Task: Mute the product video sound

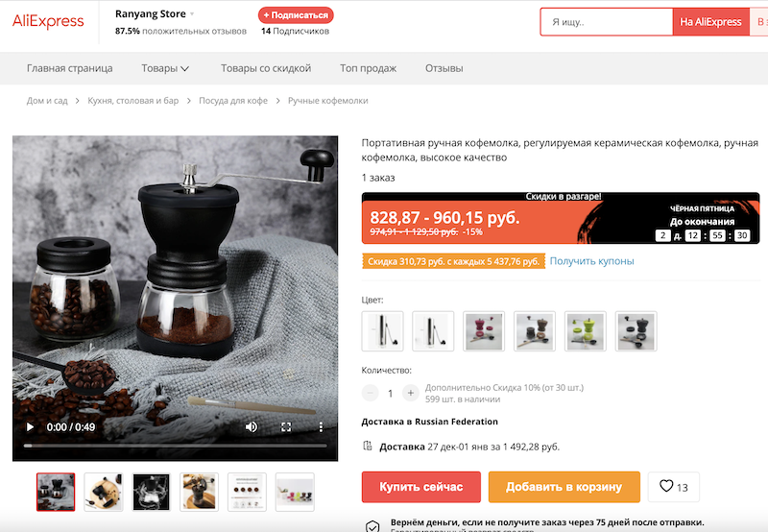Action: coord(252,427)
